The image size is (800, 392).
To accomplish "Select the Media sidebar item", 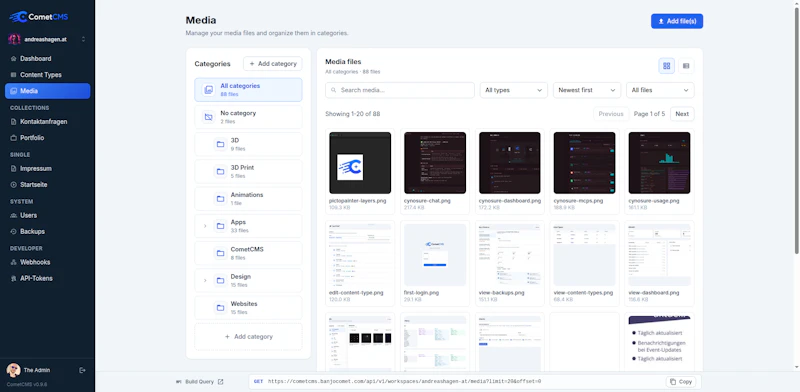I will [47, 91].
